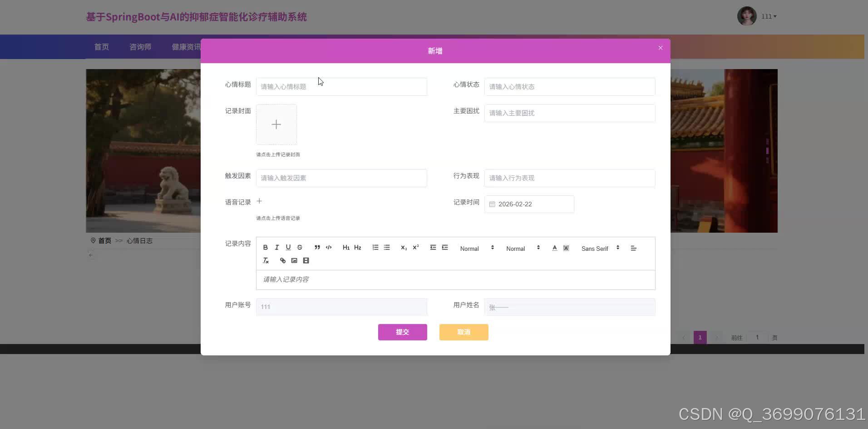The image size is (868, 429).
Task: Apply strikethrough in the editor toolbar
Action: point(300,248)
